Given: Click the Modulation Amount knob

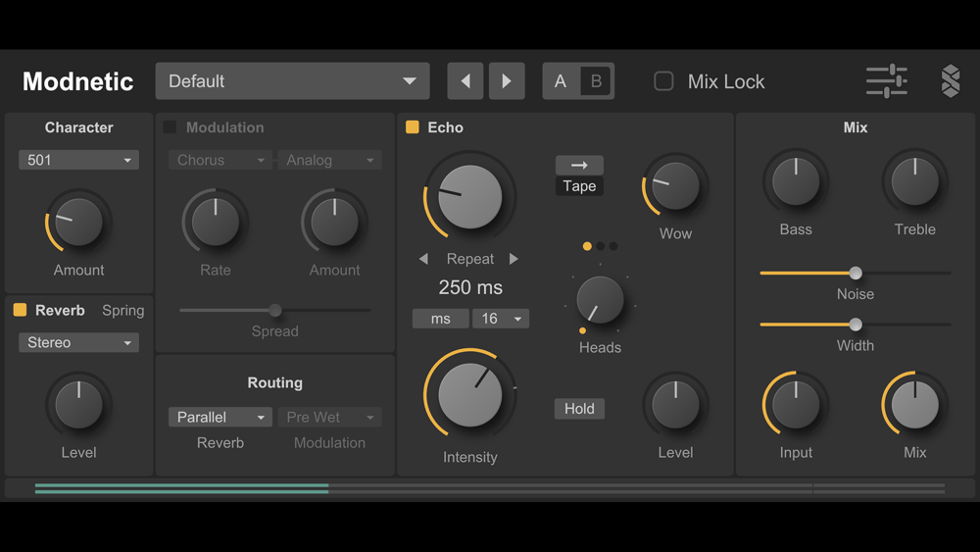Looking at the screenshot, I should tap(334, 223).
